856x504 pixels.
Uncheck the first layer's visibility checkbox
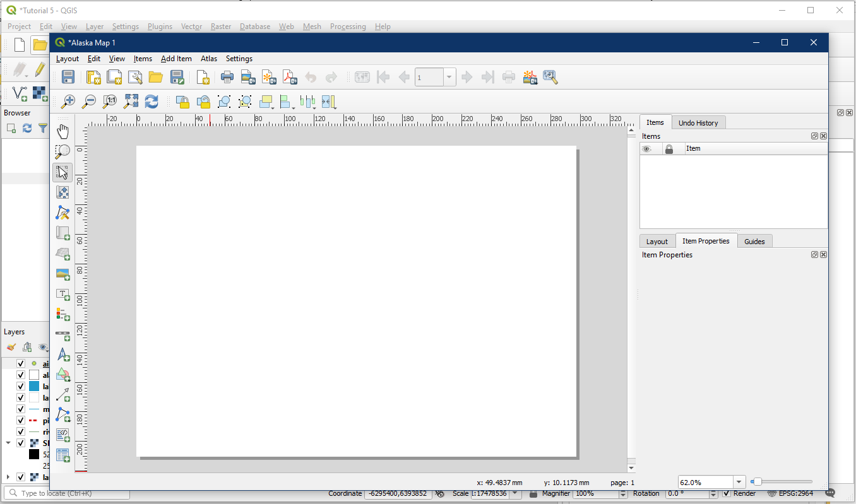[x=21, y=364]
